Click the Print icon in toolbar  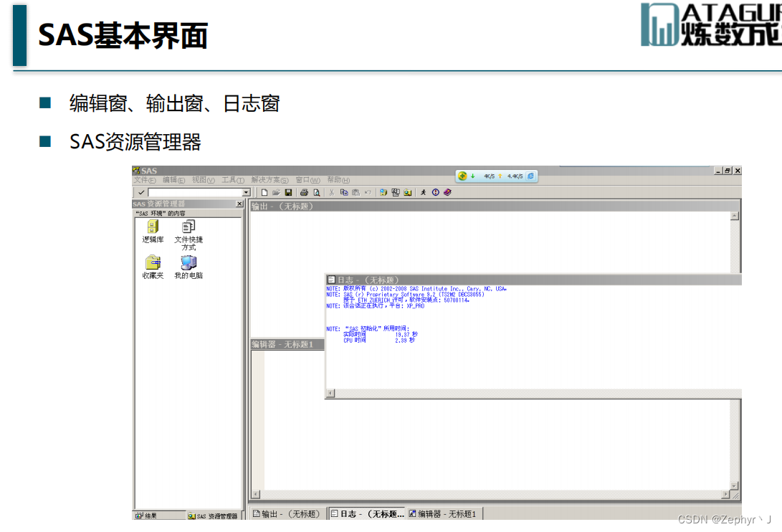tap(304, 193)
